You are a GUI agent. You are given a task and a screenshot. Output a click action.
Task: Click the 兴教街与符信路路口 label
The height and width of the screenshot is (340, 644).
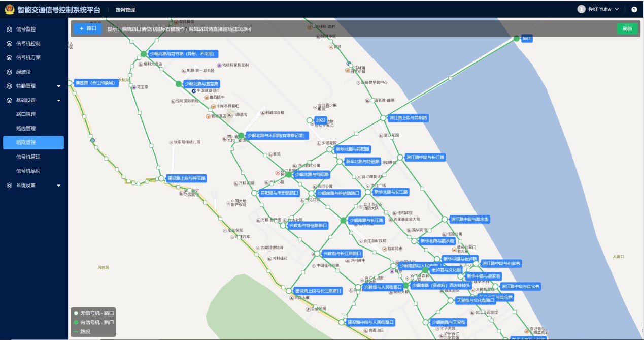(308, 225)
